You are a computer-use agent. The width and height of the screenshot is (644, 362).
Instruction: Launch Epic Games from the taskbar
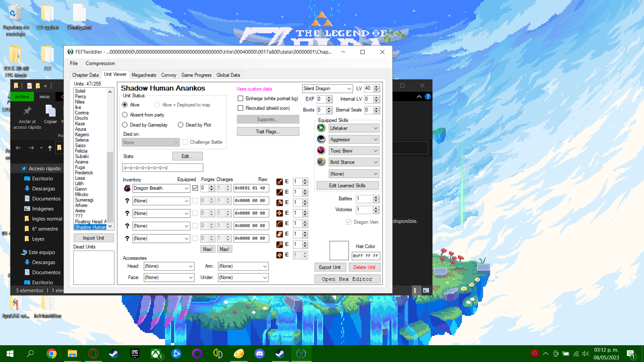tap(135, 354)
